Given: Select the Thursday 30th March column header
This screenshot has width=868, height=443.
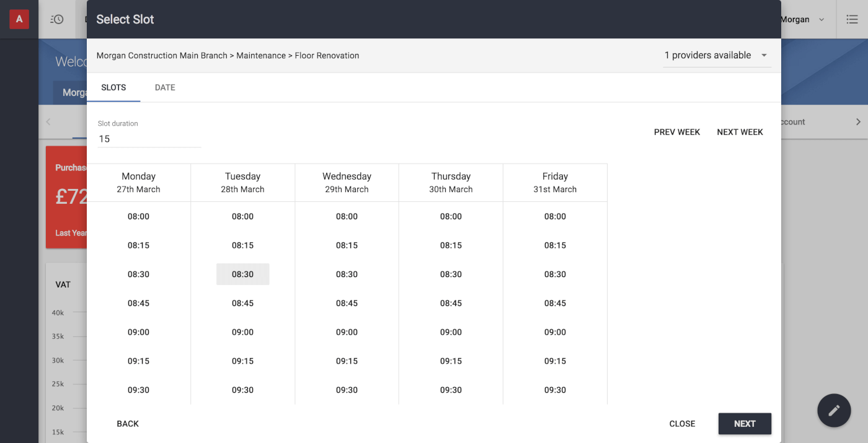Looking at the screenshot, I should (451, 183).
